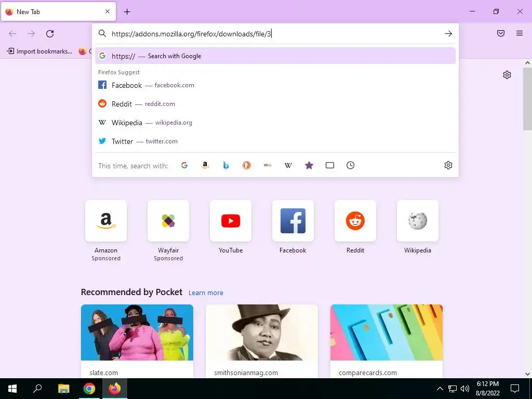Viewport: 532px width, 399px height.
Task: Select the New Tab tab
Action: pyautogui.click(x=58, y=11)
